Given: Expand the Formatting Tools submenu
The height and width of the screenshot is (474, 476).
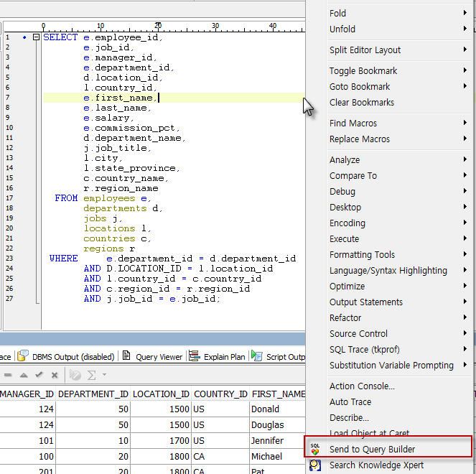Looking at the screenshot, I should (362, 255).
